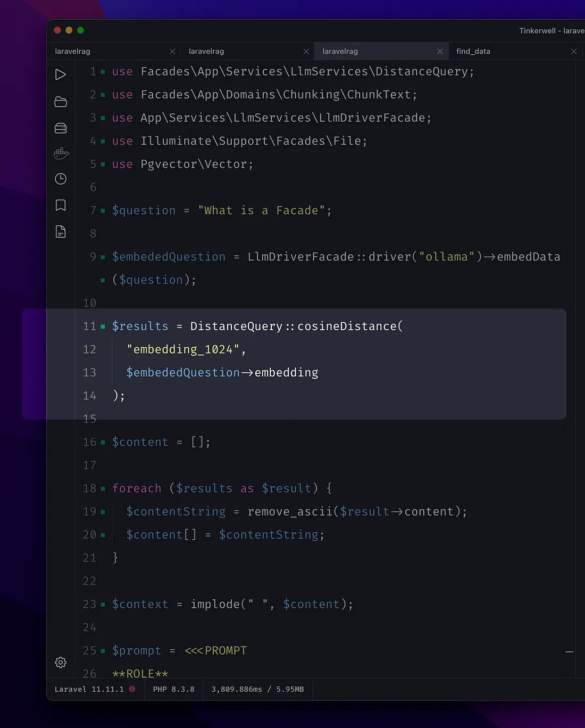Switch to the find_data tab
The image size is (585, 728).
[x=473, y=51]
